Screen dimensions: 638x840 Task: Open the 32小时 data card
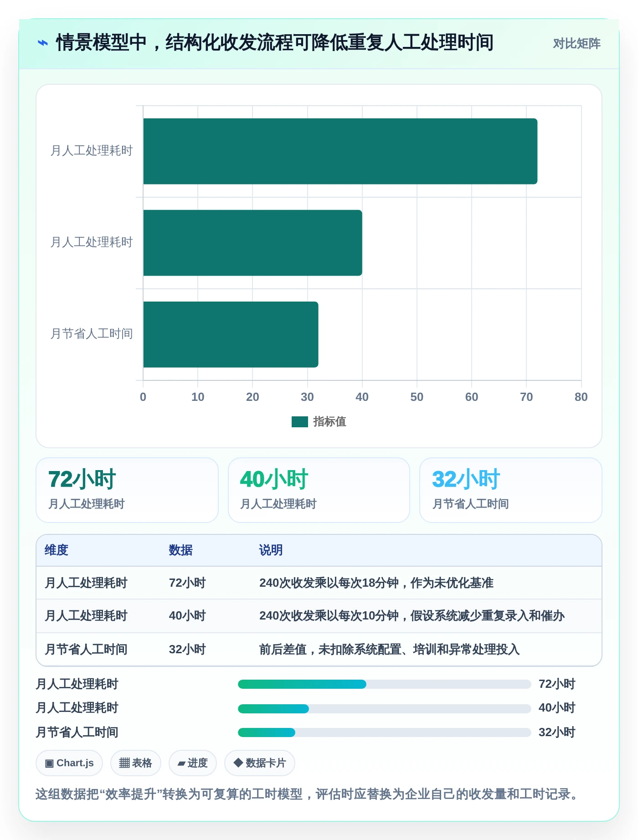[511, 490]
